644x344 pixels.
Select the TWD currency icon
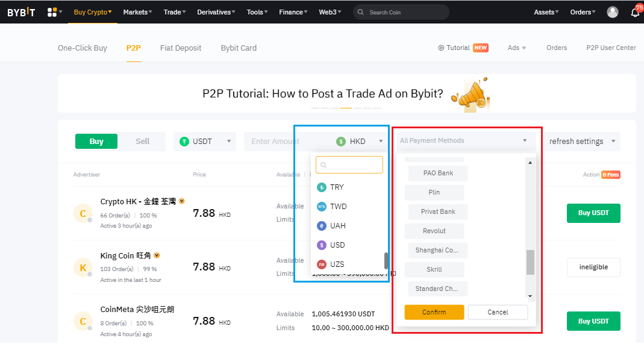coord(322,207)
